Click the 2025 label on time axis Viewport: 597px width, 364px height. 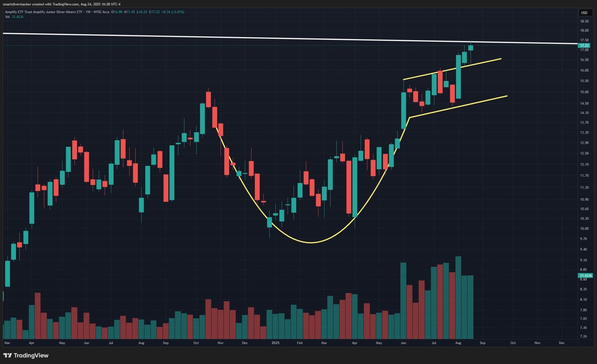(275, 343)
